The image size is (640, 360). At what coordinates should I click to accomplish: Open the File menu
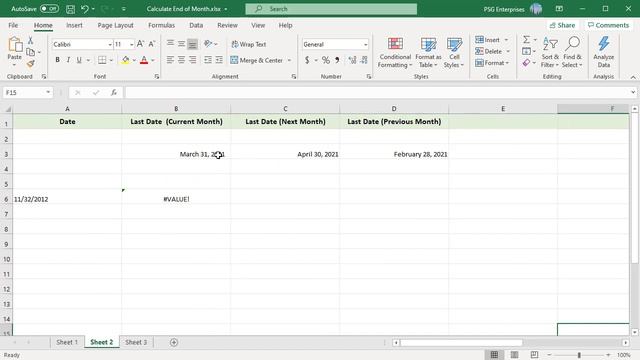tap(13, 25)
